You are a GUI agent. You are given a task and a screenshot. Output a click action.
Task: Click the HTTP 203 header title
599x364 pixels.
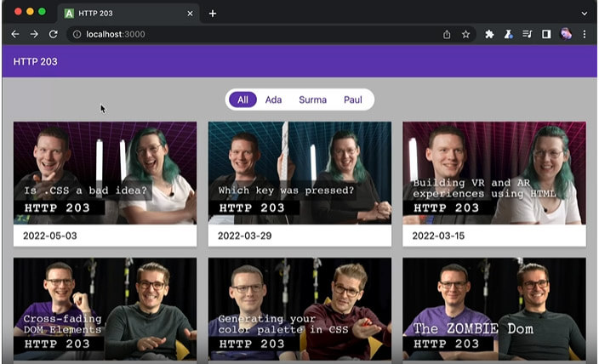coord(35,61)
